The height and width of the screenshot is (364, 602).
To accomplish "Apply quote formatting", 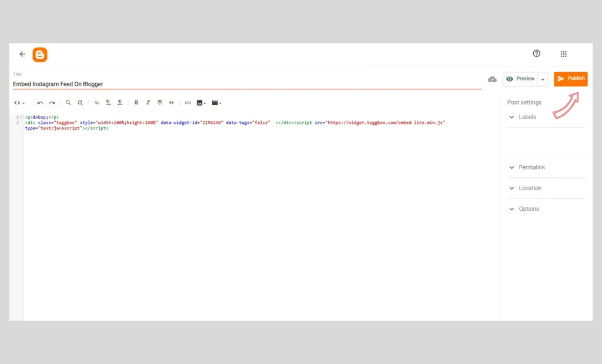I will click(171, 103).
